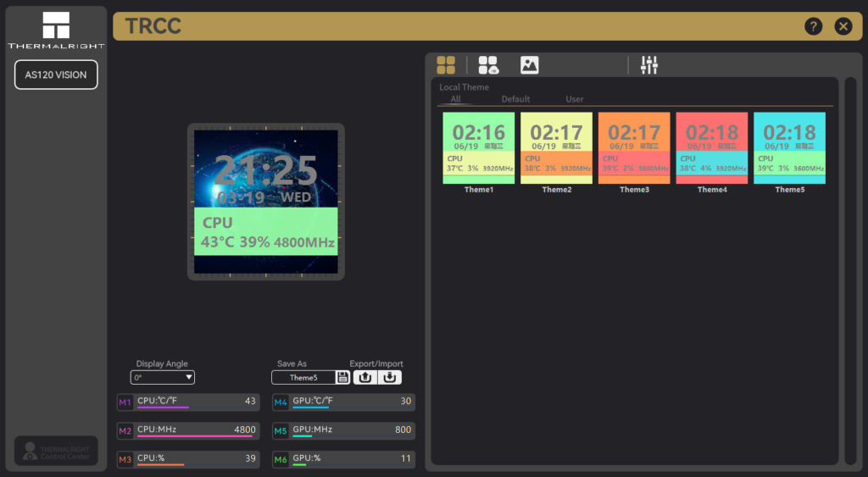Click the save floppy disk icon

[342, 378]
